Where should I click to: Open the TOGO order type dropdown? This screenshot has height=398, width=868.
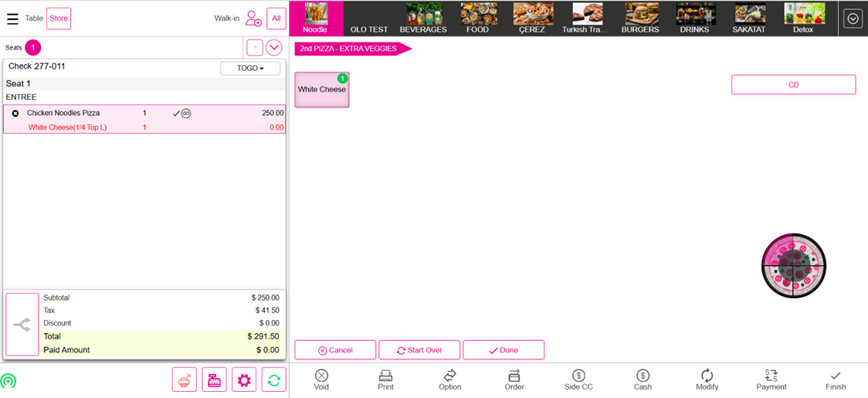click(250, 68)
